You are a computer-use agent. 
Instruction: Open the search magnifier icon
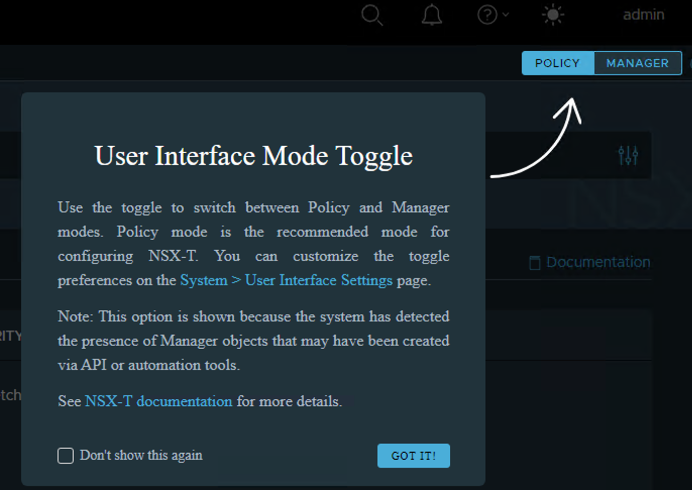372,15
